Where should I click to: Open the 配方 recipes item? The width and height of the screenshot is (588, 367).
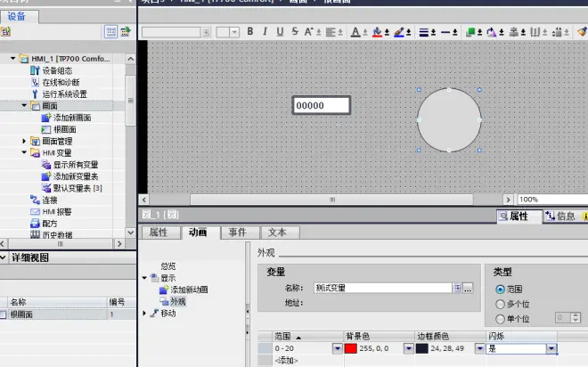50,224
